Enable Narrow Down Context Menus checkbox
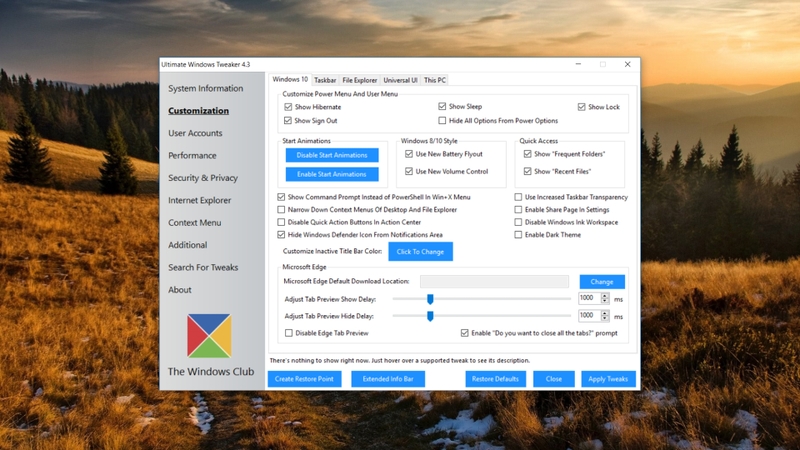 pyautogui.click(x=281, y=210)
